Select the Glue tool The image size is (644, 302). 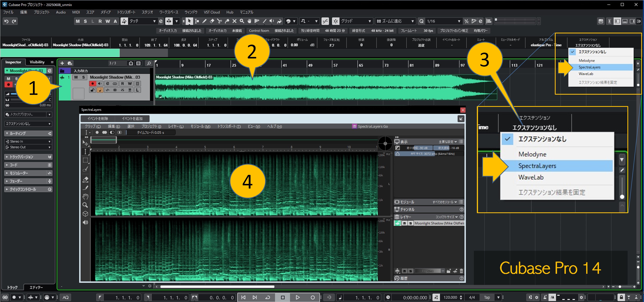(227, 21)
